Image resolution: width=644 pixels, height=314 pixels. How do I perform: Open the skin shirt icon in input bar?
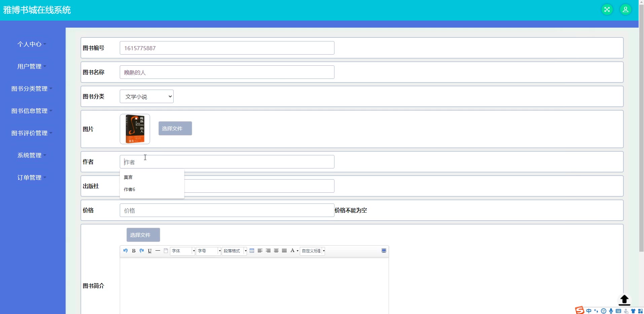tap(633, 311)
